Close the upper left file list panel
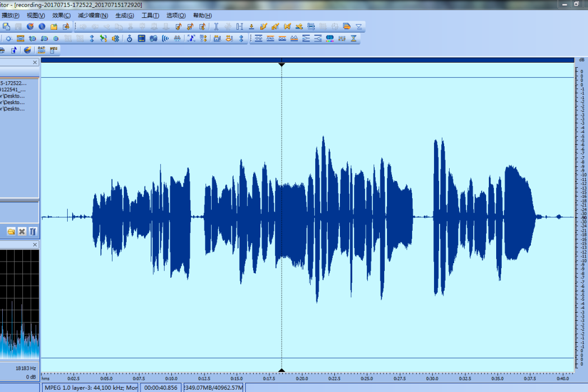The height and width of the screenshot is (392, 588). 35,62
